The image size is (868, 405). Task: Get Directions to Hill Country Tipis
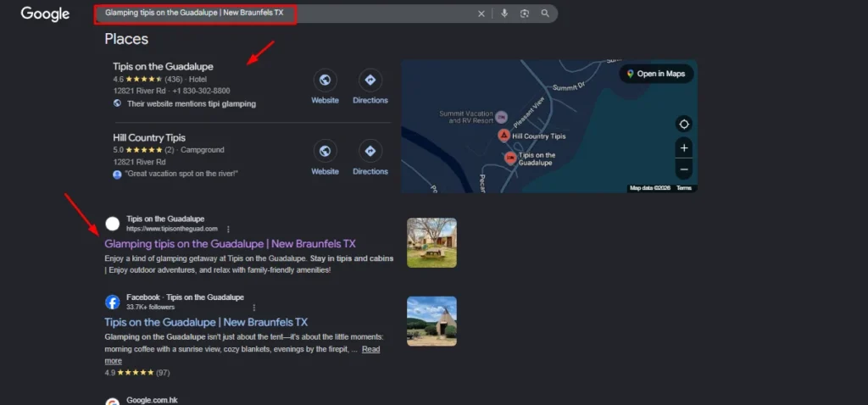click(370, 158)
